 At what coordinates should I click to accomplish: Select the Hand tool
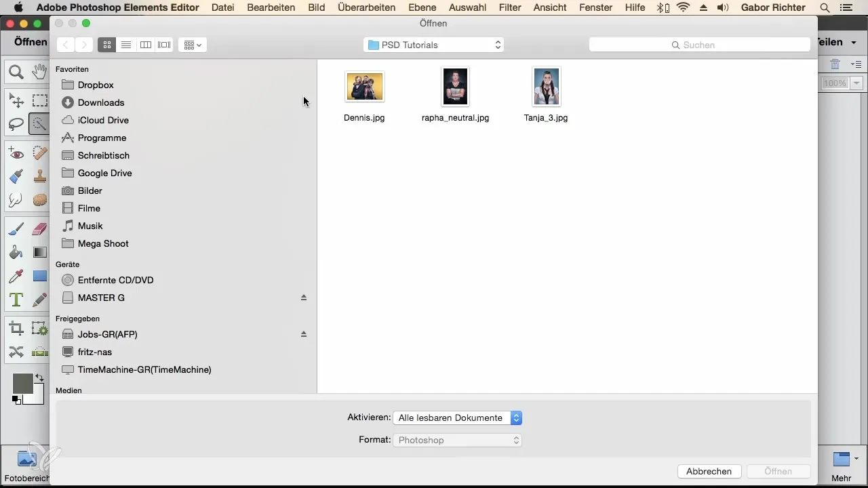(39, 71)
